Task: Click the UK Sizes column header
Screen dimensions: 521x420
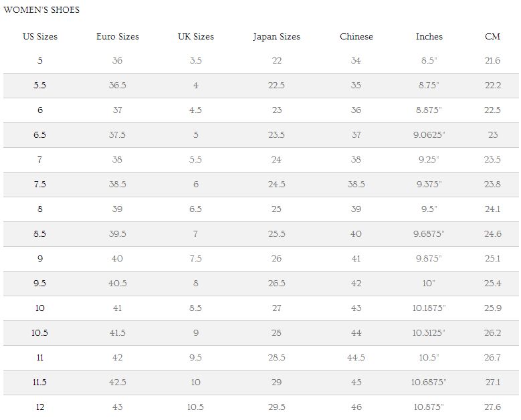Action: (195, 37)
